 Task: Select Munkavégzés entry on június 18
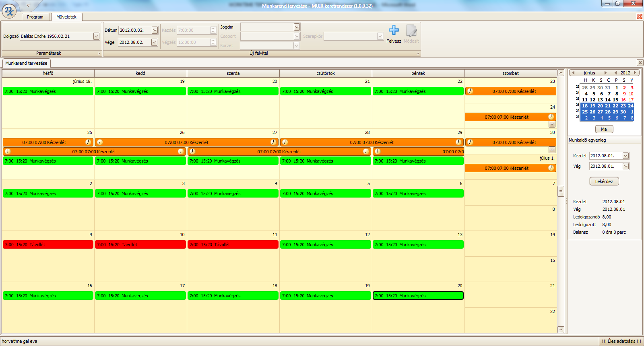pos(48,91)
